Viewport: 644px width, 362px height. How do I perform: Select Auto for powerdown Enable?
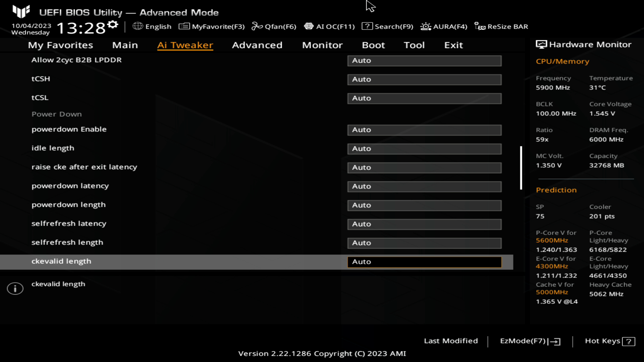[424, 129]
